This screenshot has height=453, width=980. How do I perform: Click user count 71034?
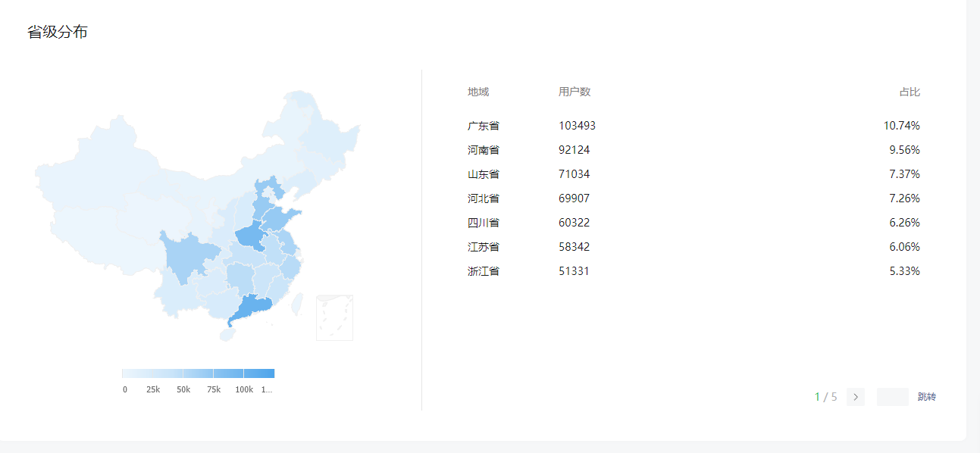tap(575, 174)
